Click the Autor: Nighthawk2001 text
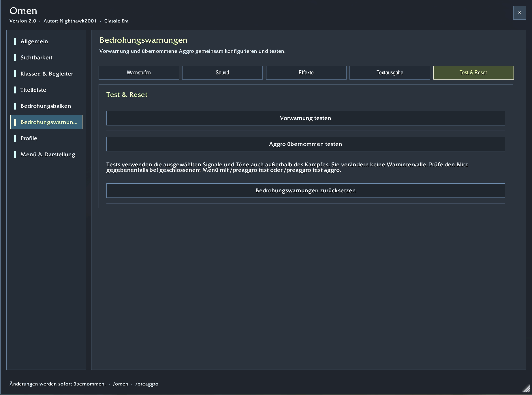The width and height of the screenshot is (532, 395). [x=70, y=21]
